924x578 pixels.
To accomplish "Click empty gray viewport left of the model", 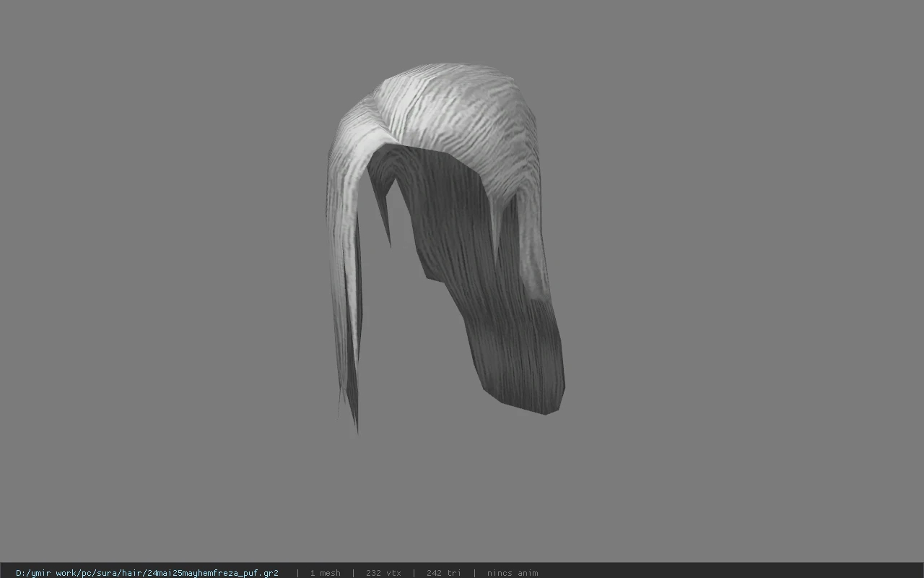I will (x=159, y=275).
